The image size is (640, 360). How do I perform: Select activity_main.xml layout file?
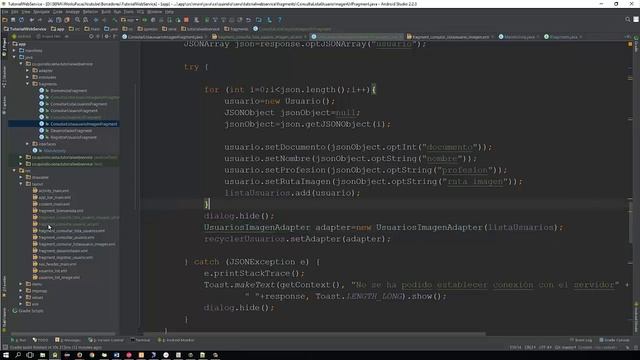(53, 191)
